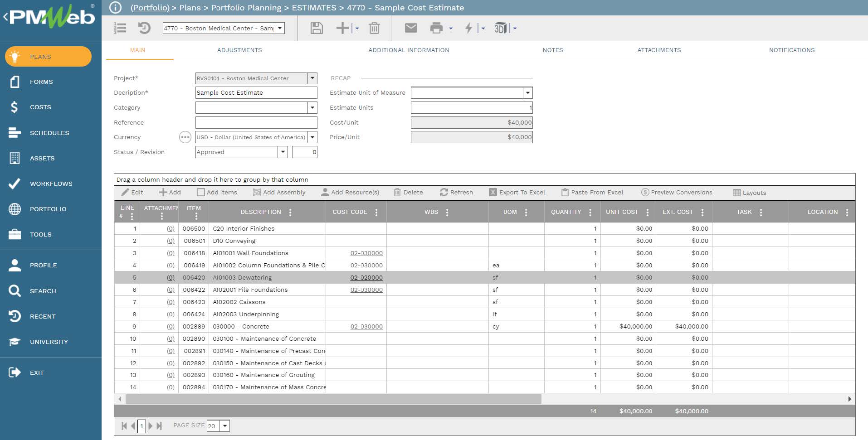
Task: Open the Currency dropdown arrow
Action: click(x=312, y=137)
